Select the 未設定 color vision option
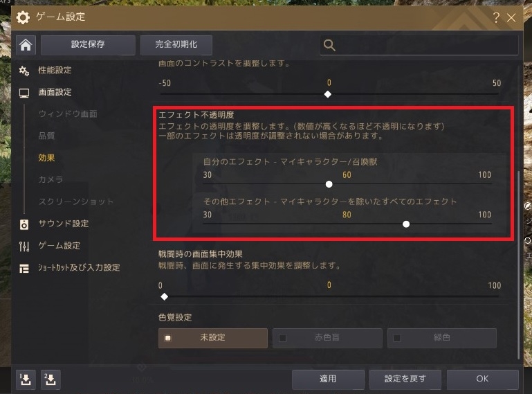 tap(213, 338)
